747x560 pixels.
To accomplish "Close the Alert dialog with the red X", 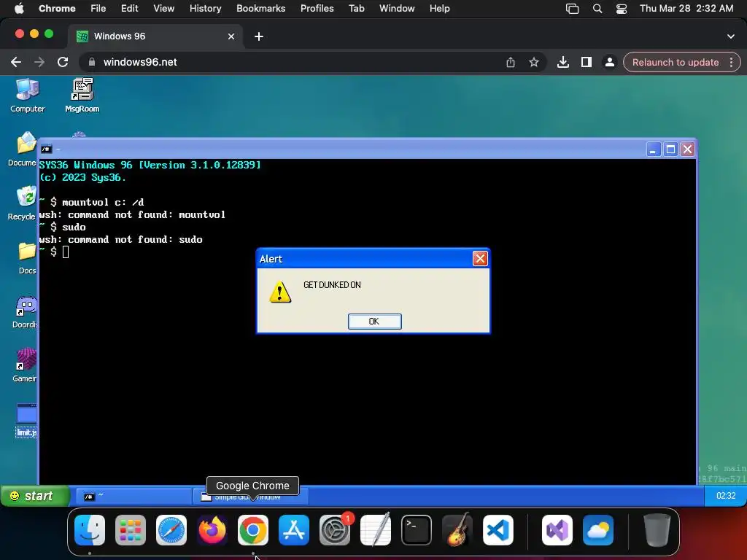I will tap(480, 259).
